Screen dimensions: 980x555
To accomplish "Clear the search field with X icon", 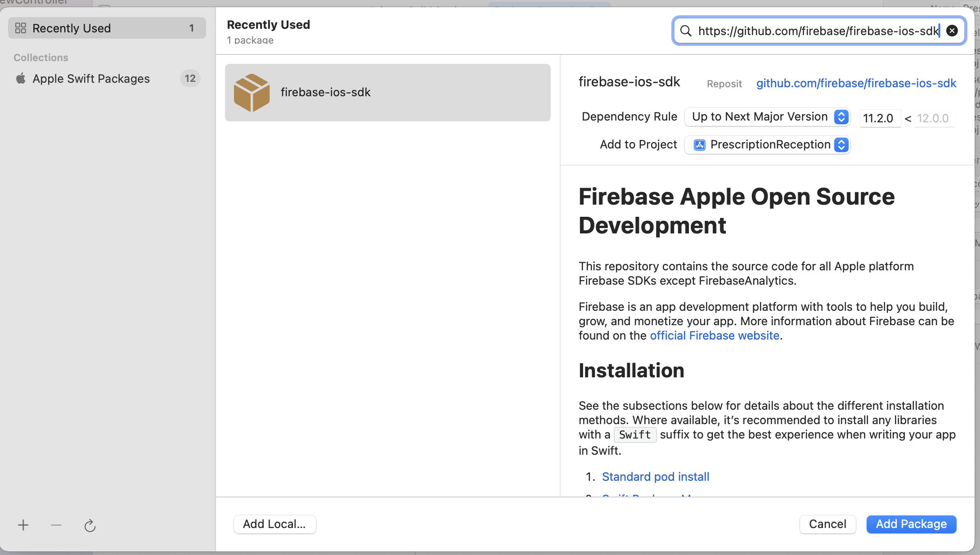I will pyautogui.click(x=952, y=31).
